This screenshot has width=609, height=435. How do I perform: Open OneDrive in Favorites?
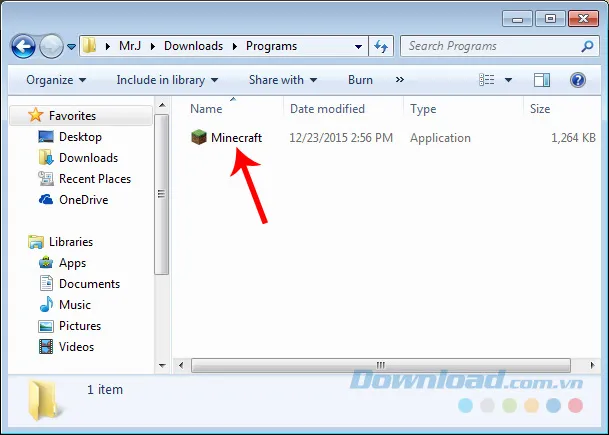(83, 200)
